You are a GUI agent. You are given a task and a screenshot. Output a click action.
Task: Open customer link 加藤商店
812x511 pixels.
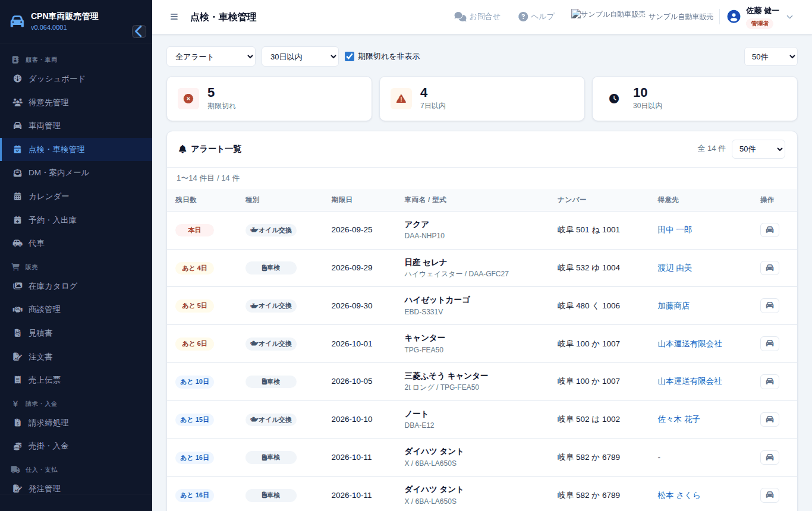[673, 305]
